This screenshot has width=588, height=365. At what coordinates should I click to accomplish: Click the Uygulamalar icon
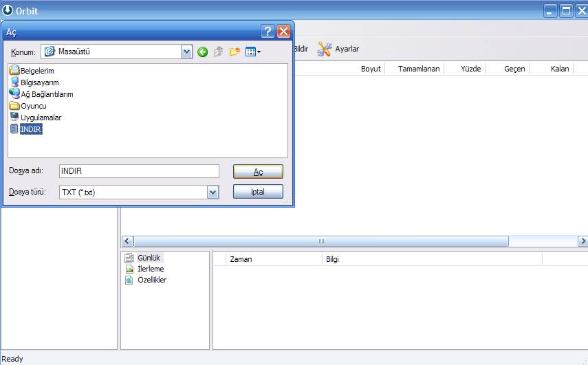pyautogui.click(x=14, y=117)
